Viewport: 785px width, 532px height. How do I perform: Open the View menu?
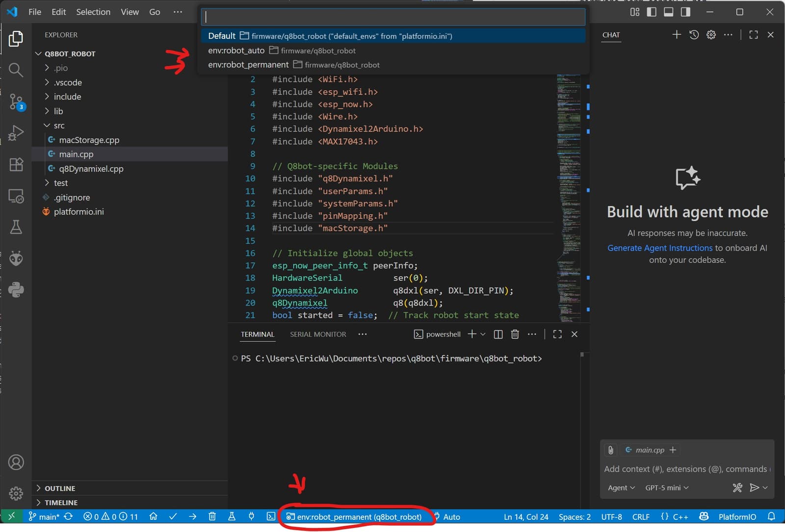130,12
